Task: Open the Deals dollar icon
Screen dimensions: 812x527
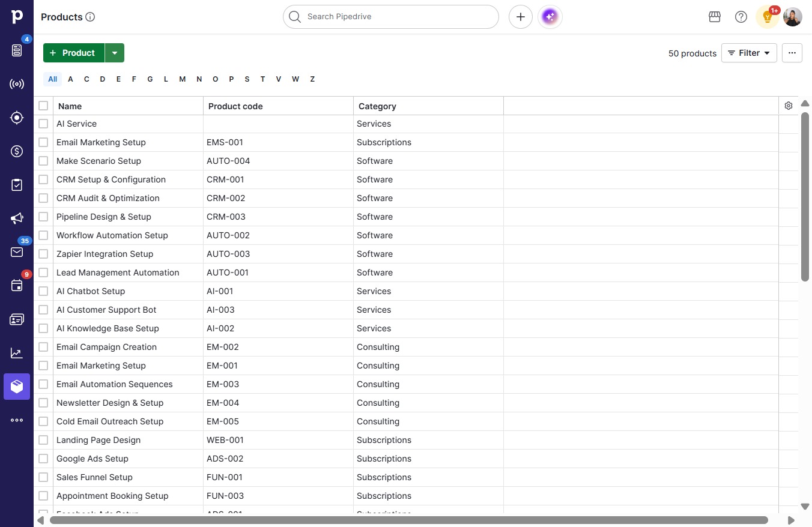Action: [17, 151]
